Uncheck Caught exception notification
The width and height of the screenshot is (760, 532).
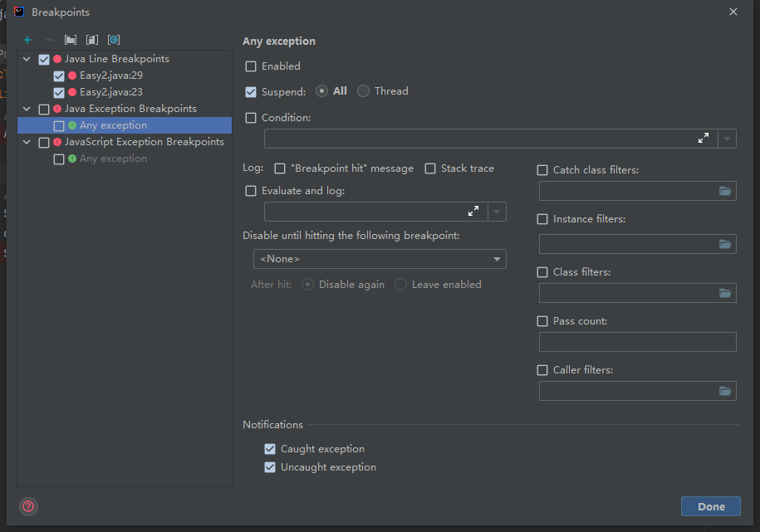[270, 449]
